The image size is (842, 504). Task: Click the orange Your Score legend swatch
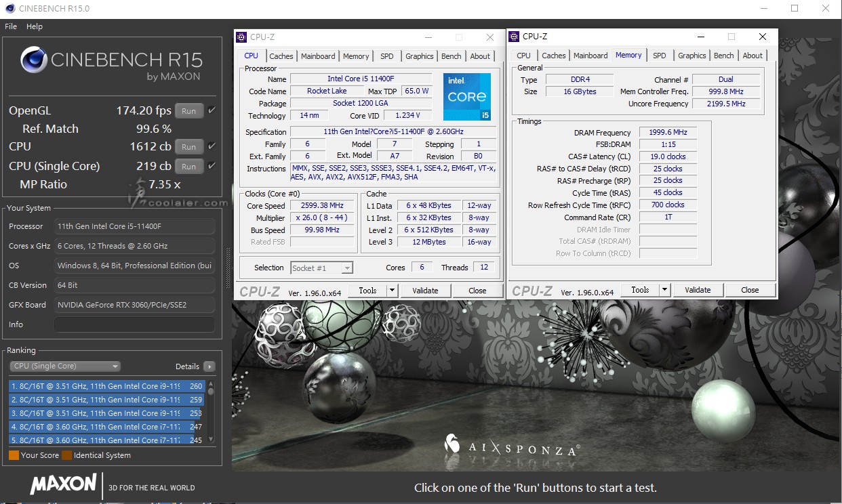coord(14,455)
